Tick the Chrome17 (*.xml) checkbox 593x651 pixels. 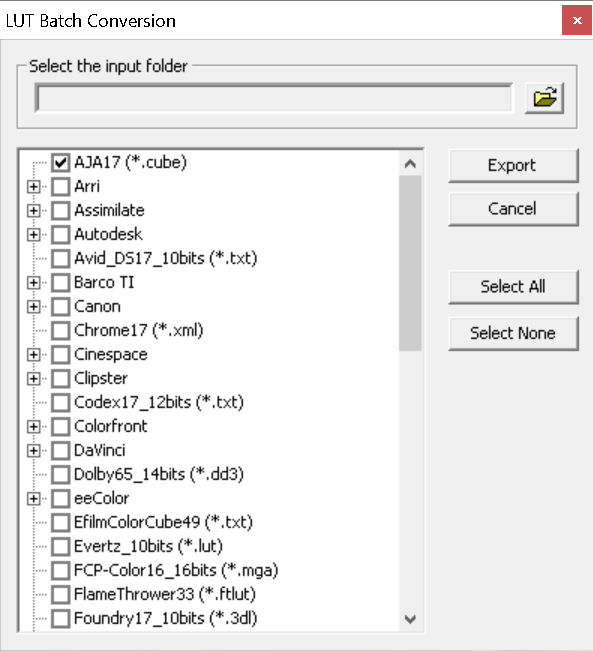click(61, 330)
